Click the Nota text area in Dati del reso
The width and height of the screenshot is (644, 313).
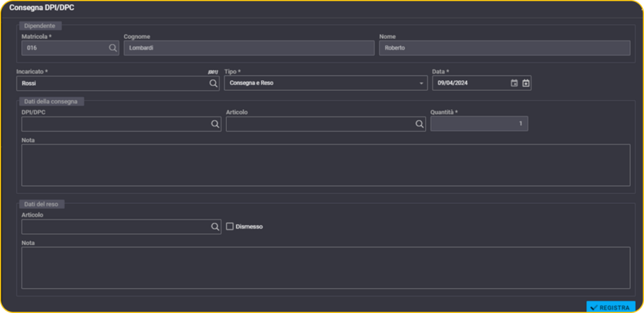click(326, 268)
